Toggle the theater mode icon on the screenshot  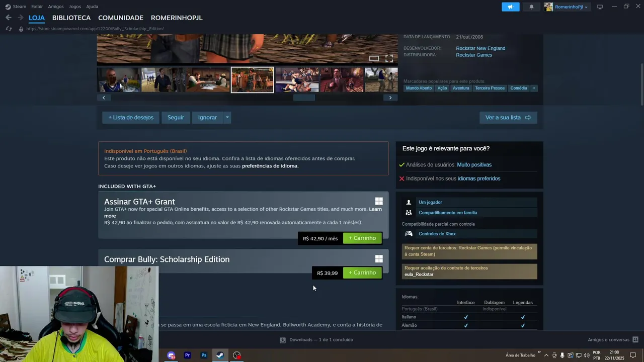[x=374, y=58]
